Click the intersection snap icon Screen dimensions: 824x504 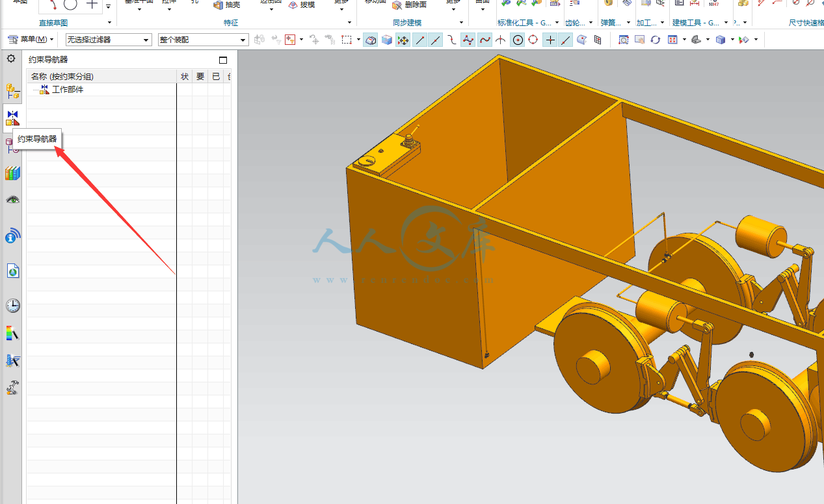pyautogui.click(x=501, y=40)
